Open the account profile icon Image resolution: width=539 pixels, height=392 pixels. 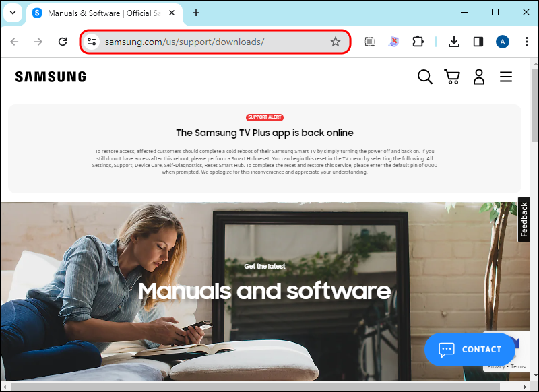pos(479,77)
